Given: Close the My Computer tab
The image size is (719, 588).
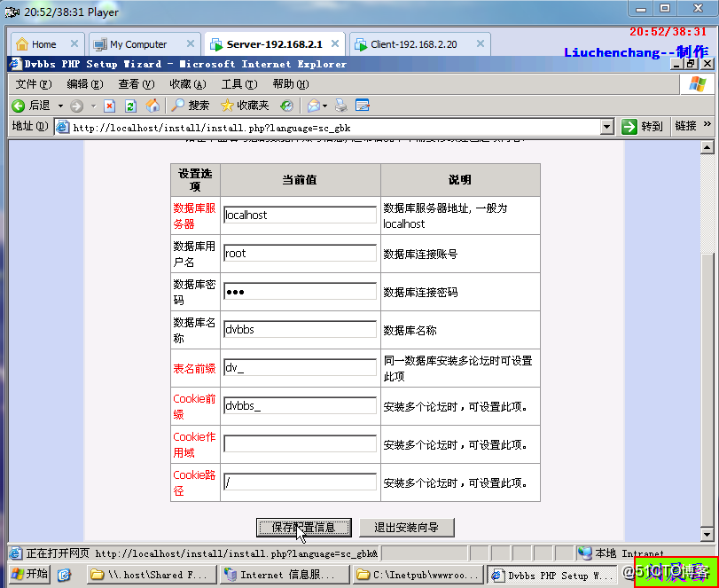Looking at the screenshot, I should tap(191, 43).
